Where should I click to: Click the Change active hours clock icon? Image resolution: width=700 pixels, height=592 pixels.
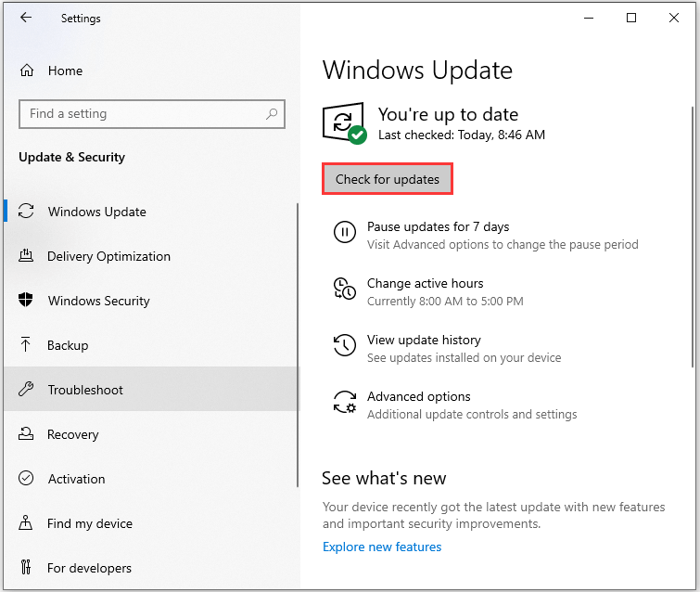coord(345,289)
